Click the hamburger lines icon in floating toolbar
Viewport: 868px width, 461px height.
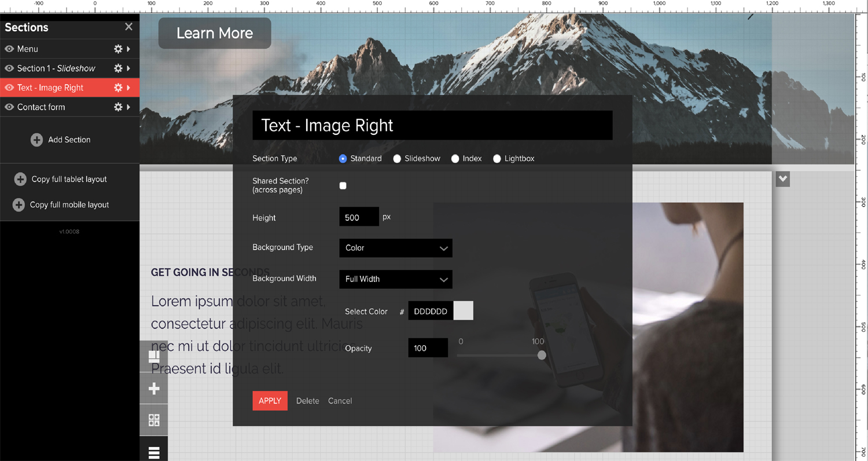click(154, 452)
